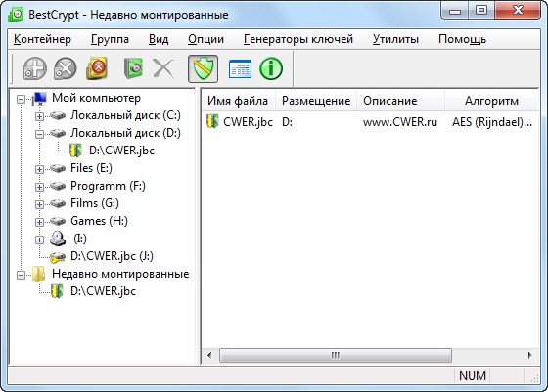
Task: Click the scroll right arrow
Action: click(x=529, y=356)
